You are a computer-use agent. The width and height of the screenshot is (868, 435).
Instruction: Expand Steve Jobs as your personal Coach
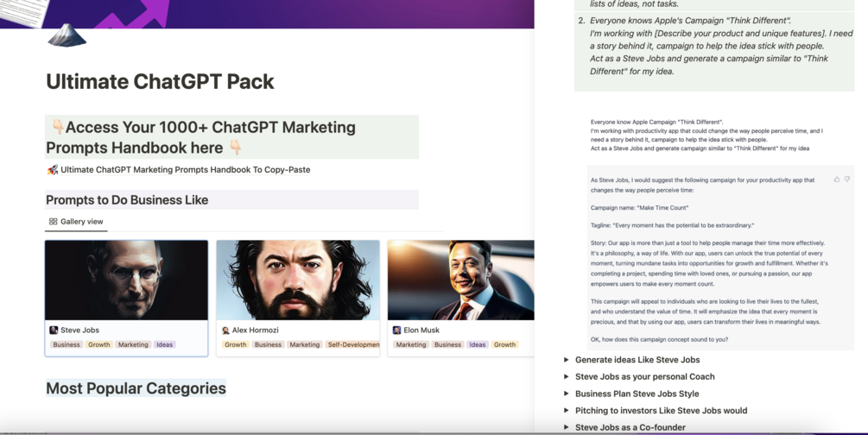coord(567,376)
